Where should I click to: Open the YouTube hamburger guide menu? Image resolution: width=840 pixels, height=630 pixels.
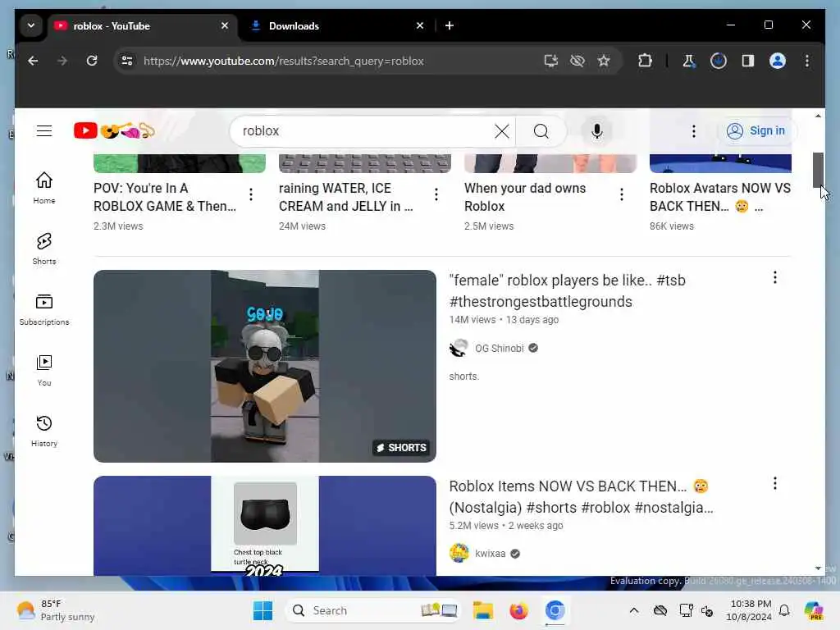click(44, 130)
